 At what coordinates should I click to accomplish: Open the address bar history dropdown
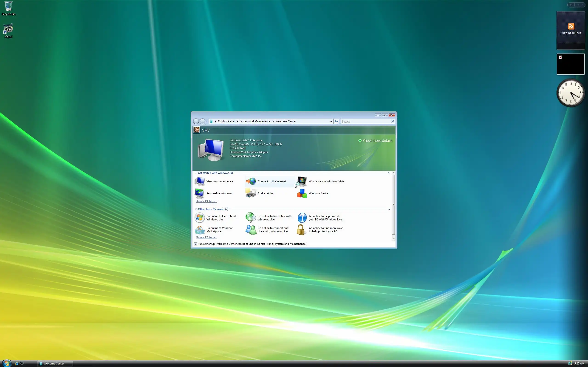331,121
